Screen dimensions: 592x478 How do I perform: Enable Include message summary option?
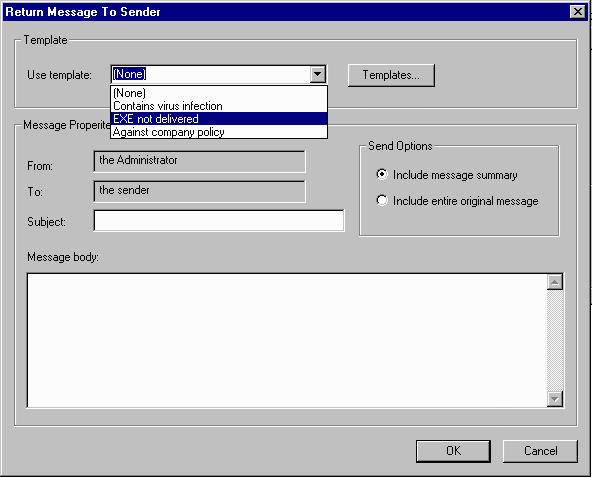point(382,174)
